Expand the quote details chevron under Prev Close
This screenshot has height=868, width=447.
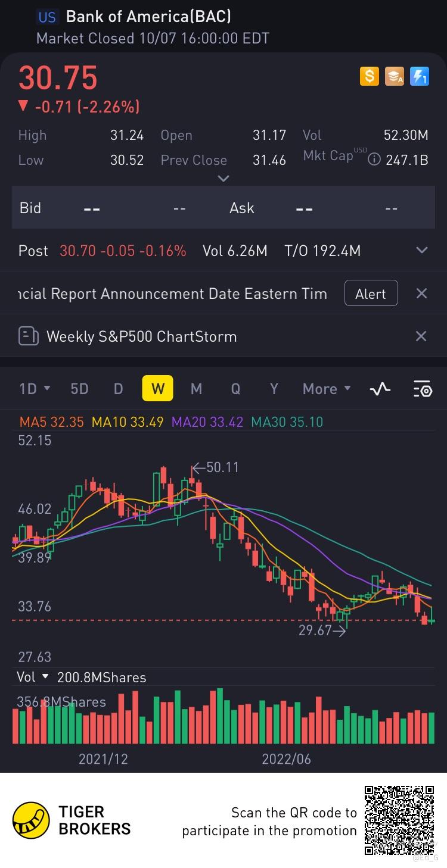point(223,178)
